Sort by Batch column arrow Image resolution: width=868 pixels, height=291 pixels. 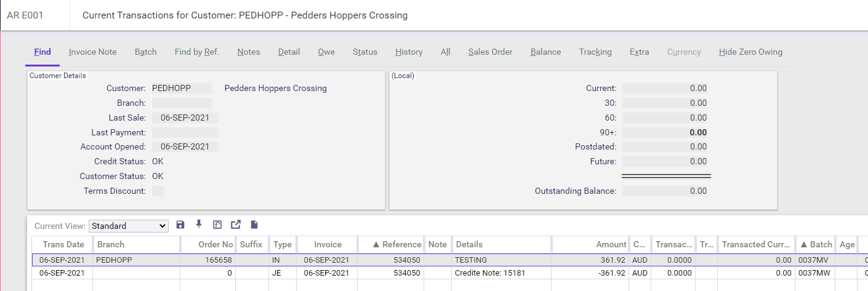[802, 244]
